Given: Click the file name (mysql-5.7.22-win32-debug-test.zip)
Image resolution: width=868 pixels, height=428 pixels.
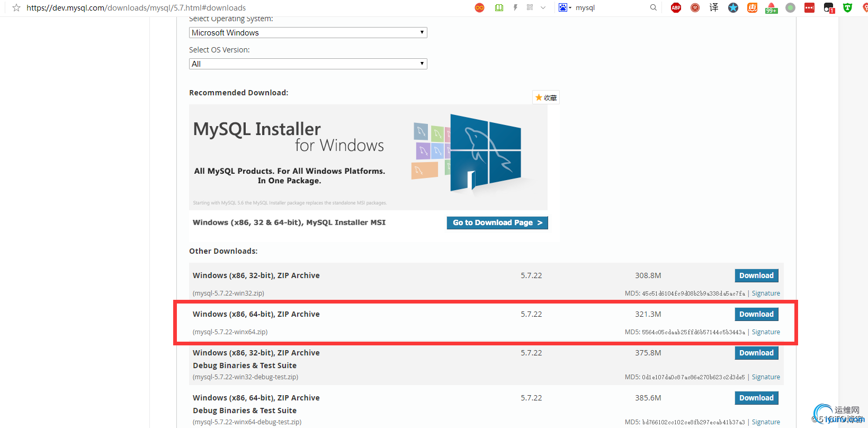Looking at the screenshot, I should pyautogui.click(x=246, y=377).
